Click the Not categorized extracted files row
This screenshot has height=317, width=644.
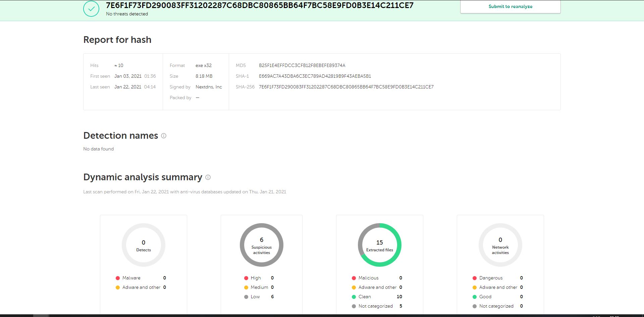377,306
